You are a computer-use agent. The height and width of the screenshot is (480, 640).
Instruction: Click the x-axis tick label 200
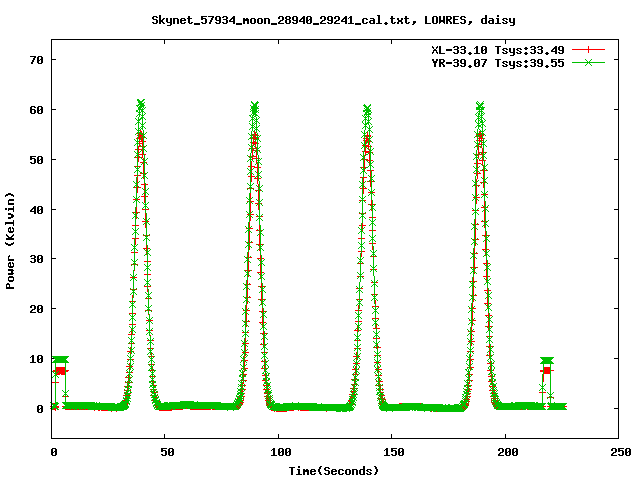pyautogui.click(x=508, y=452)
